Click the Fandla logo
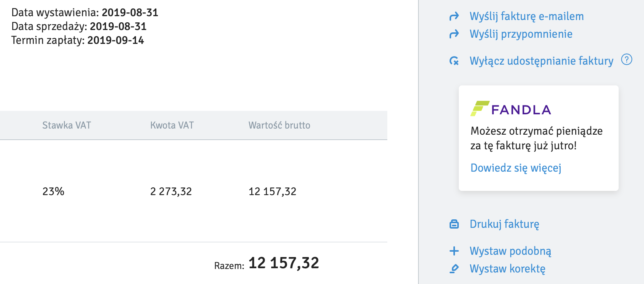 (x=511, y=109)
